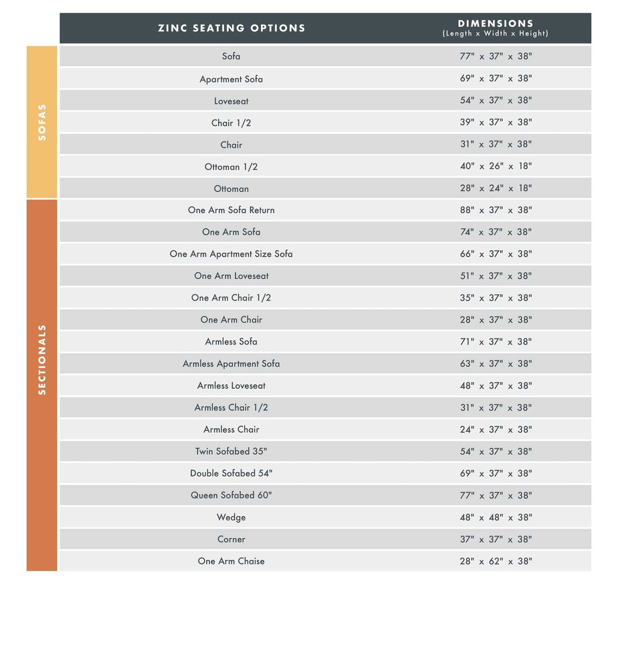Click the yellow SOFAS category bar

42,122
